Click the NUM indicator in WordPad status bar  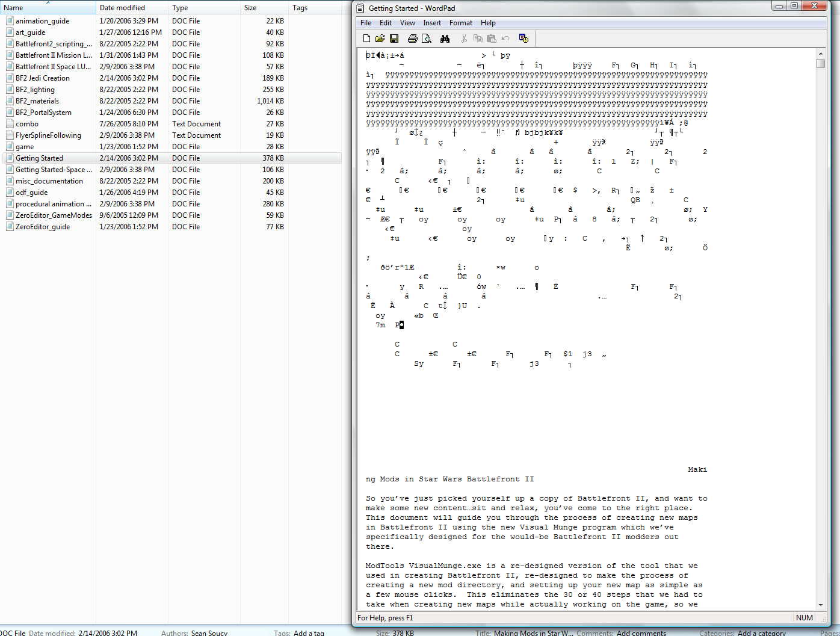[804, 617]
